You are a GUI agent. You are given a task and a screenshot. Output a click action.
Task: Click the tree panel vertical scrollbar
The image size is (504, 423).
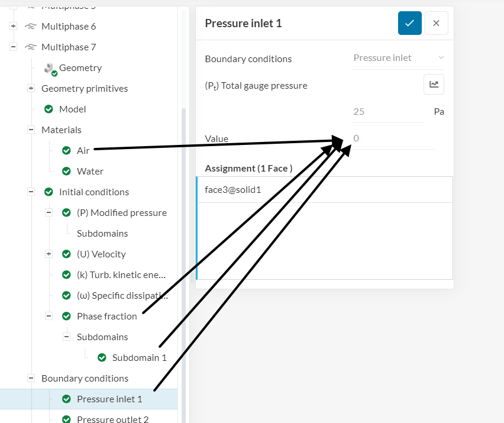184,237
